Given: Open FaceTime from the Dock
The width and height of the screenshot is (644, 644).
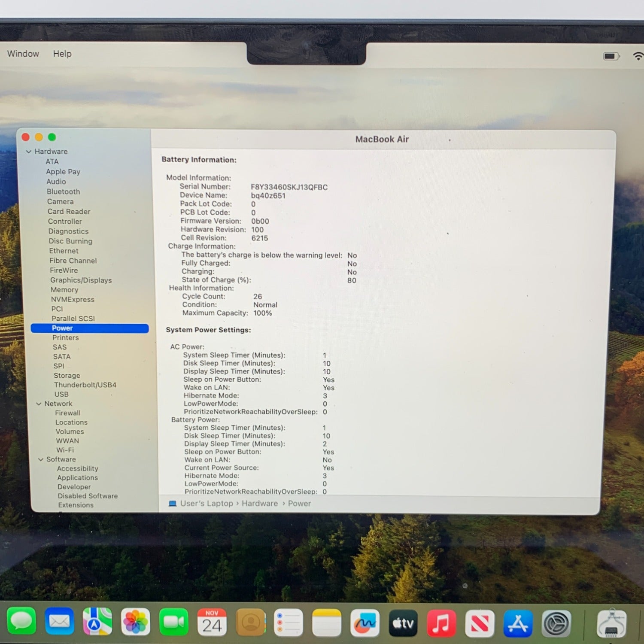Looking at the screenshot, I should coord(173,622).
